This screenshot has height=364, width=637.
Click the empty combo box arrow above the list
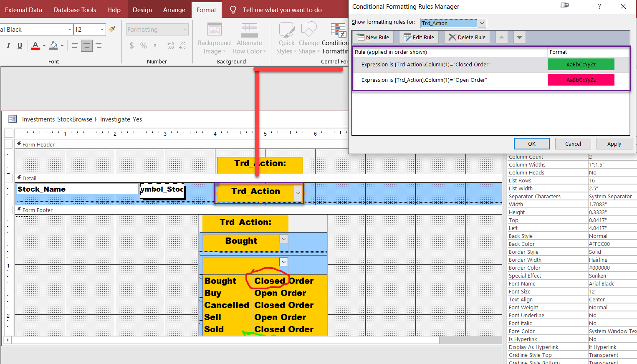(284, 262)
